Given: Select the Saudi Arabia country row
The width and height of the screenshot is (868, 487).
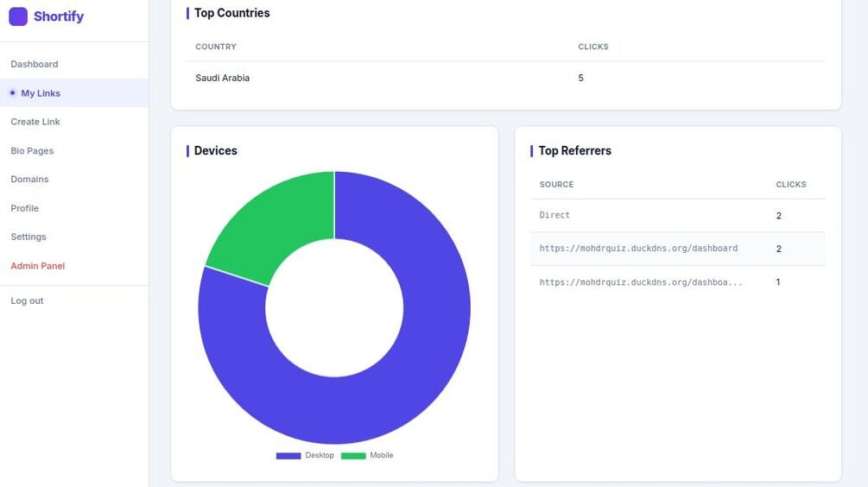Looking at the screenshot, I should (506, 78).
